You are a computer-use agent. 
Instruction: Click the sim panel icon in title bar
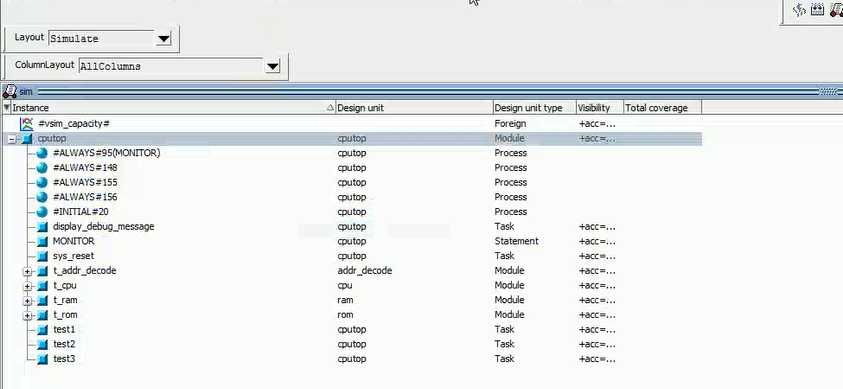10,91
